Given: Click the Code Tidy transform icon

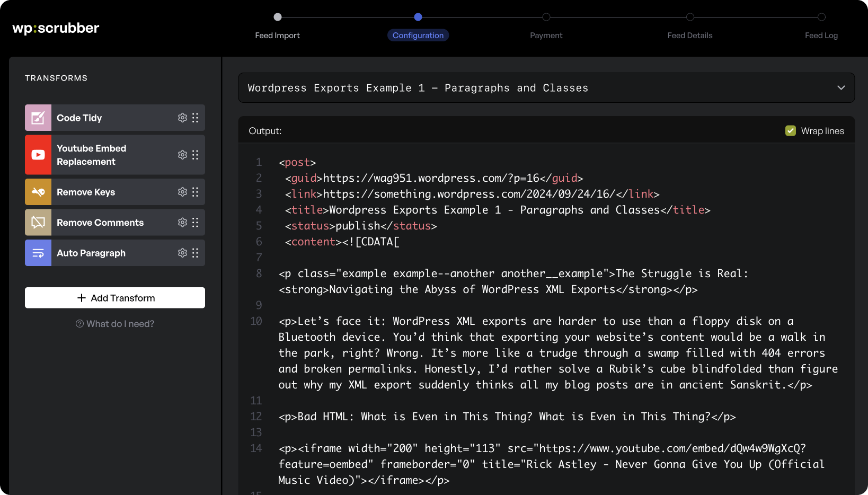Looking at the screenshot, I should click(38, 118).
